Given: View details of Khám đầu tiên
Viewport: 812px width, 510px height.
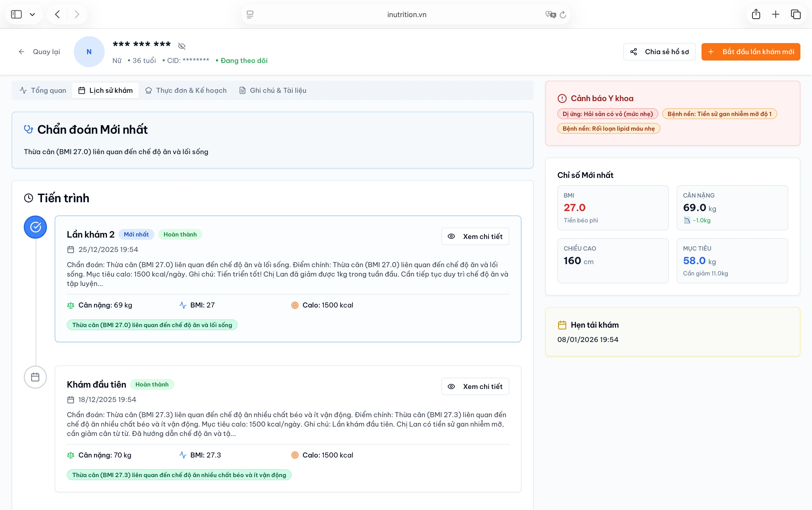Looking at the screenshot, I should pyautogui.click(x=475, y=387).
